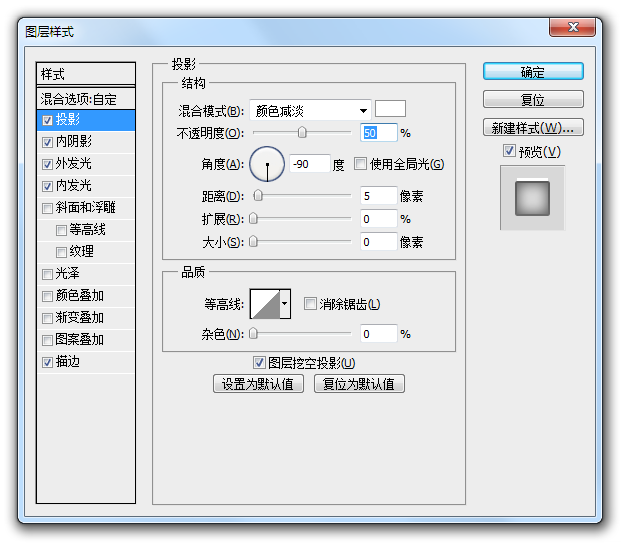Screen dimensions: 621x547
Task: Click the style preview thumbnail
Action: pos(532,197)
